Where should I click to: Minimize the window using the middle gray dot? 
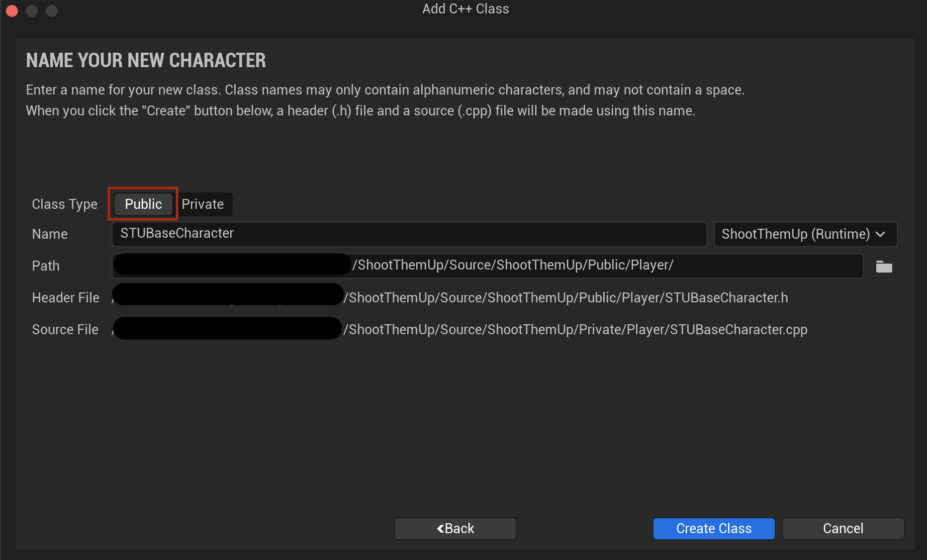click(32, 10)
